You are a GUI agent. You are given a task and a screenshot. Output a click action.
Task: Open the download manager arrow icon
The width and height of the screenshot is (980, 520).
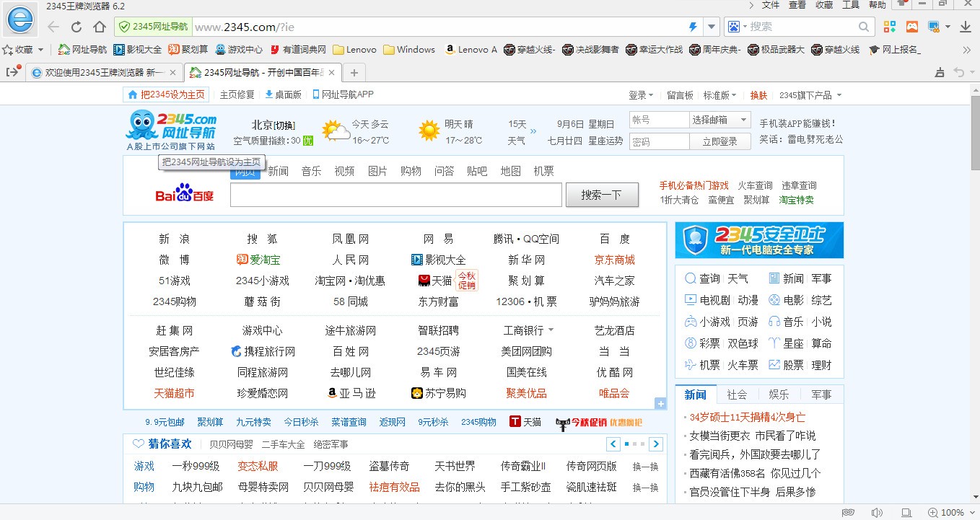966,26
